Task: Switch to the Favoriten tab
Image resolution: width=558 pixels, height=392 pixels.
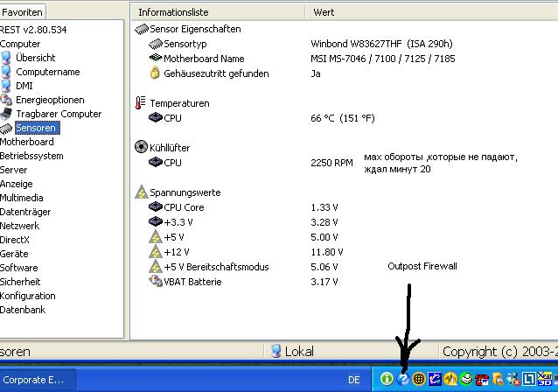Action: 22,12
